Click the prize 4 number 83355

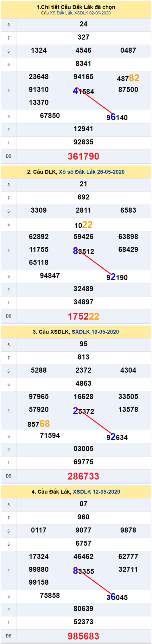[x=84, y=571]
